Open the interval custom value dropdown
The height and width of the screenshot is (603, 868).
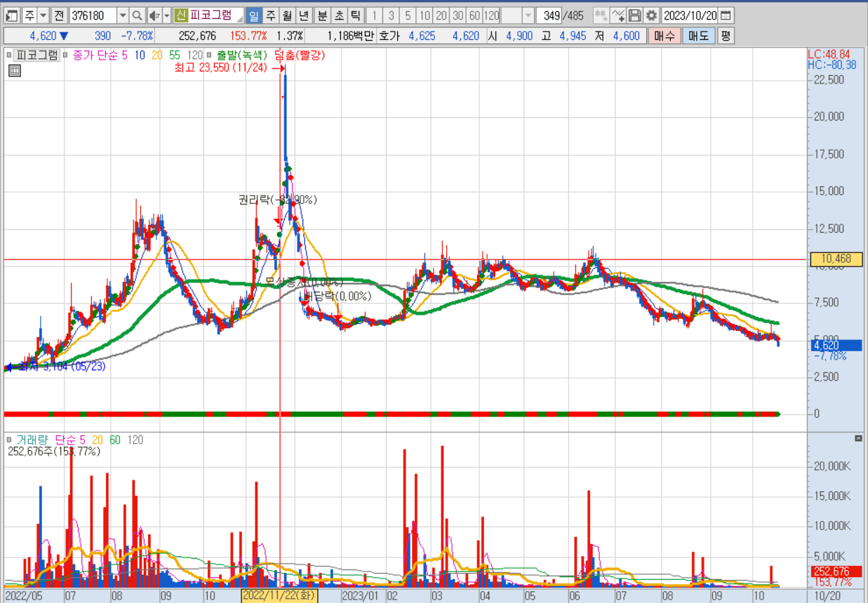click(x=528, y=15)
